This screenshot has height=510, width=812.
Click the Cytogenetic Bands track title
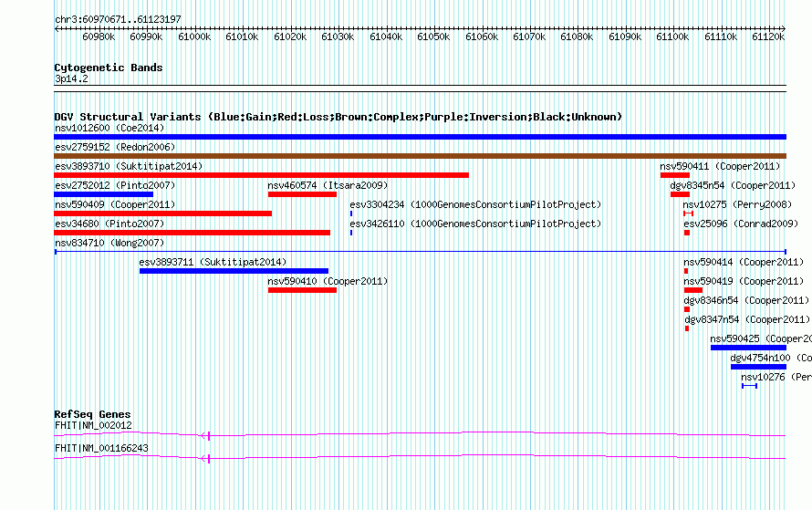click(x=109, y=68)
